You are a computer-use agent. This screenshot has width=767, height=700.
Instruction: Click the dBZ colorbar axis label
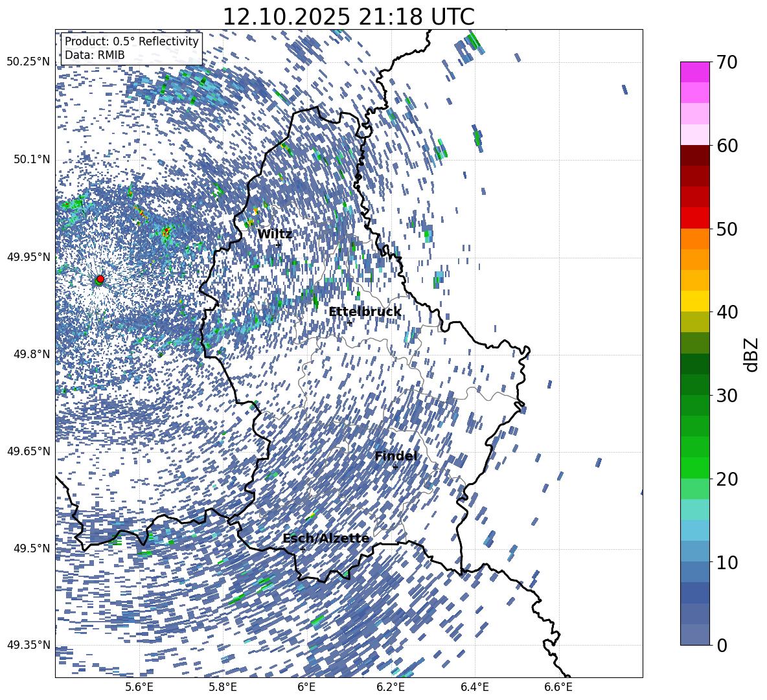pyautogui.click(x=751, y=354)
